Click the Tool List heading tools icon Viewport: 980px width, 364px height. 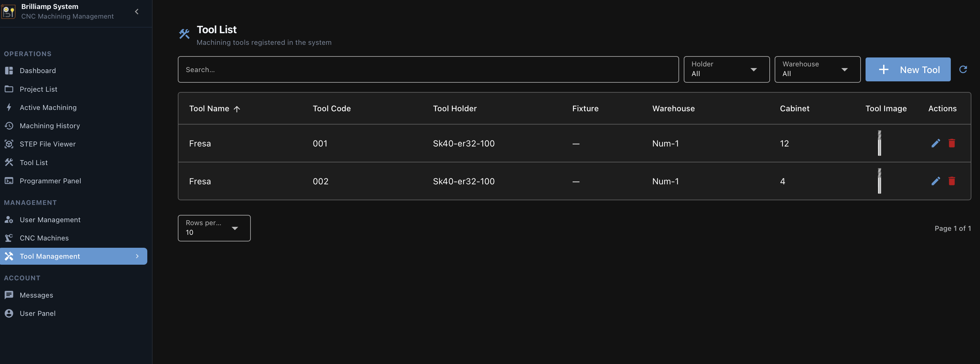[x=184, y=34]
